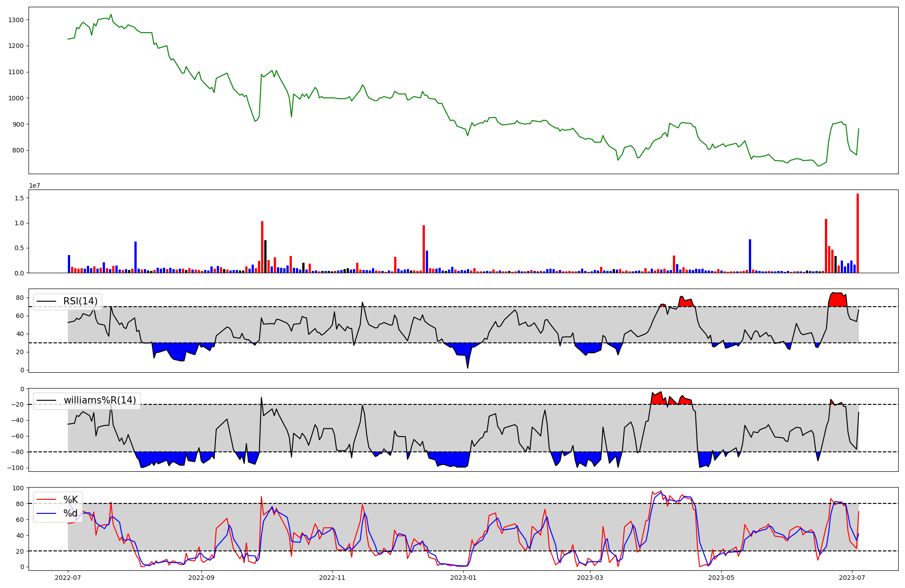Viewport: 905px width, 588px height.
Task: Click the 100 stochastic axis tick label
Action: 18,488
